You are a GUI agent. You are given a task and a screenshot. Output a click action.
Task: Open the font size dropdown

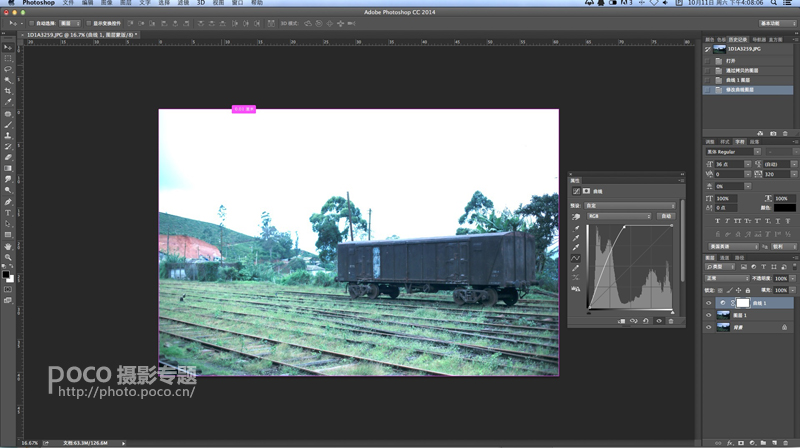pos(747,164)
